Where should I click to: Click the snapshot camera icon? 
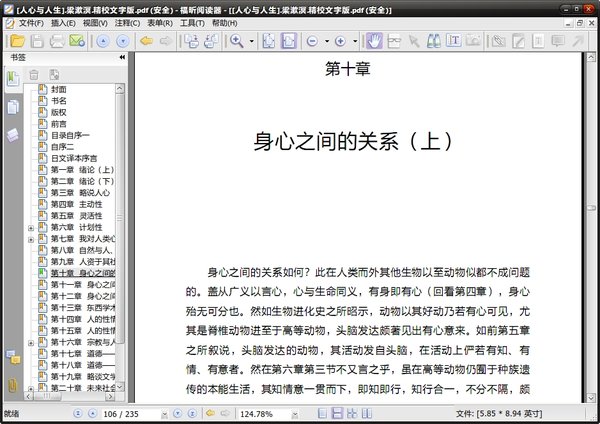click(473, 41)
